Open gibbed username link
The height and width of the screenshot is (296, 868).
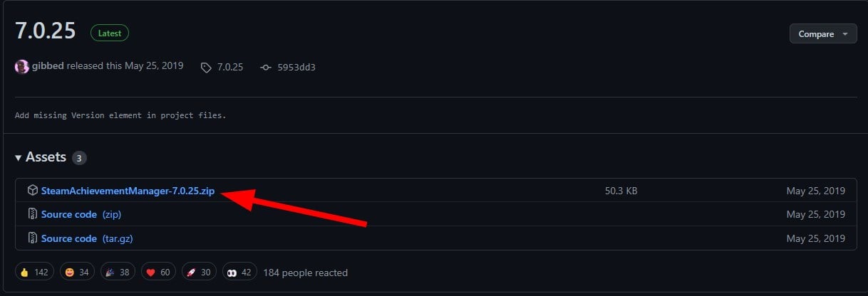click(48, 66)
